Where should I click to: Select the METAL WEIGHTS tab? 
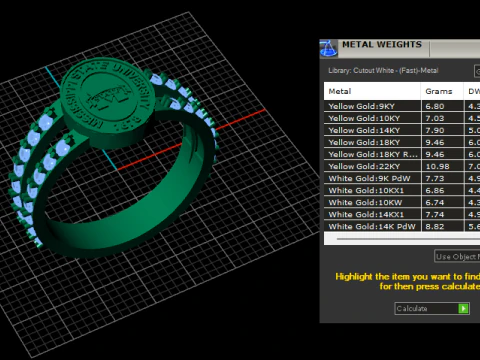coord(382,45)
